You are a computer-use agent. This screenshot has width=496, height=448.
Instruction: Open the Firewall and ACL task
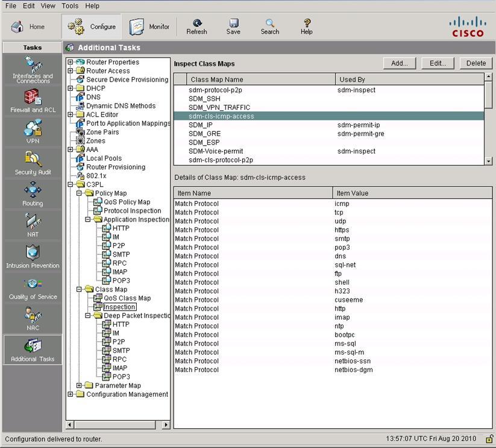tap(33, 101)
